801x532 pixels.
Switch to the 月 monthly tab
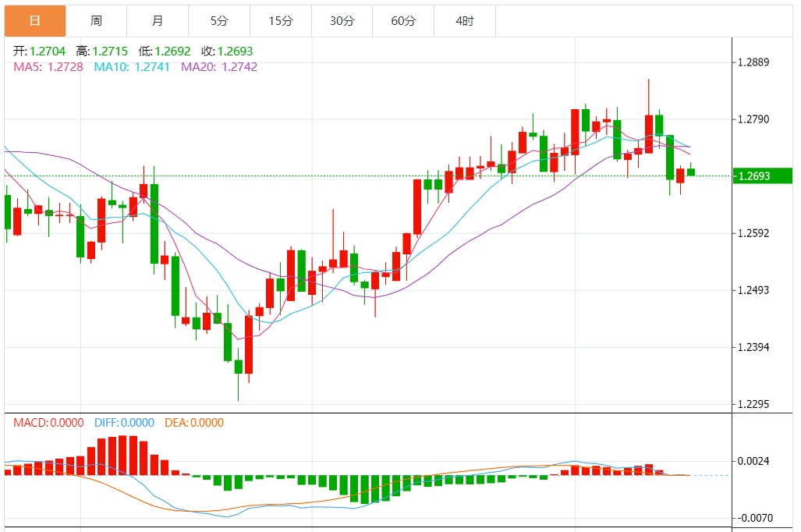[158, 21]
